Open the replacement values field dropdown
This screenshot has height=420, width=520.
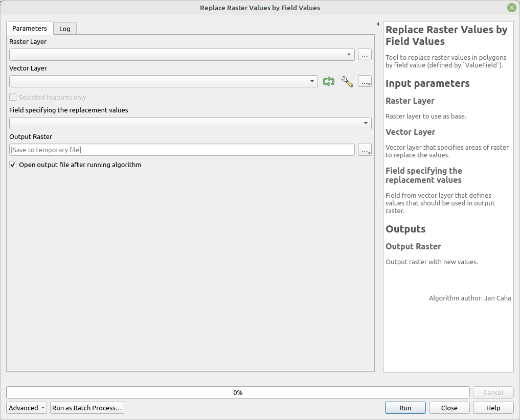[x=365, y=123]
